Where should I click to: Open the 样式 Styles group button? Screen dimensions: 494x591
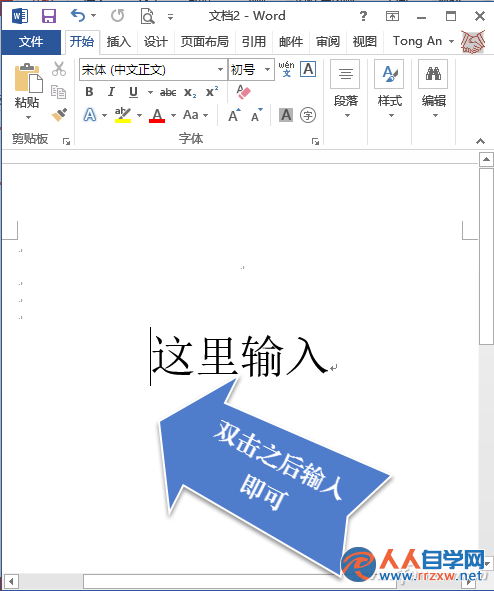pos(389,90)
